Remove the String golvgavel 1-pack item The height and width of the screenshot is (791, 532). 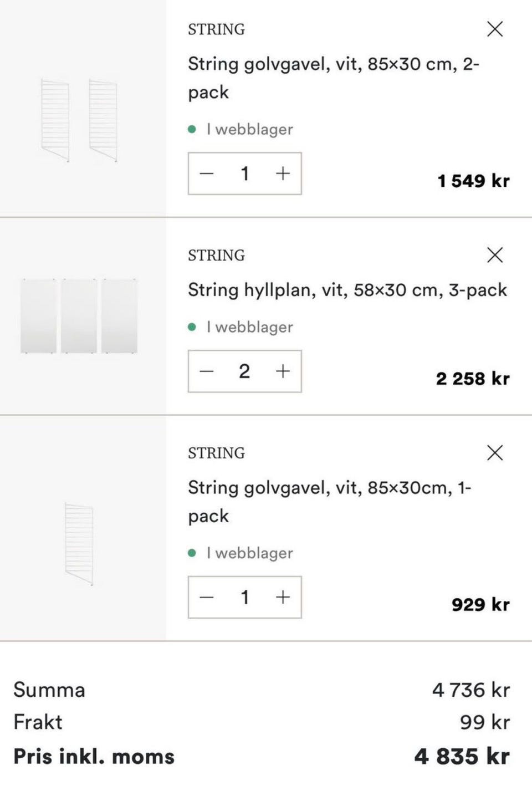pyautogui.click(x=495, y=453)
